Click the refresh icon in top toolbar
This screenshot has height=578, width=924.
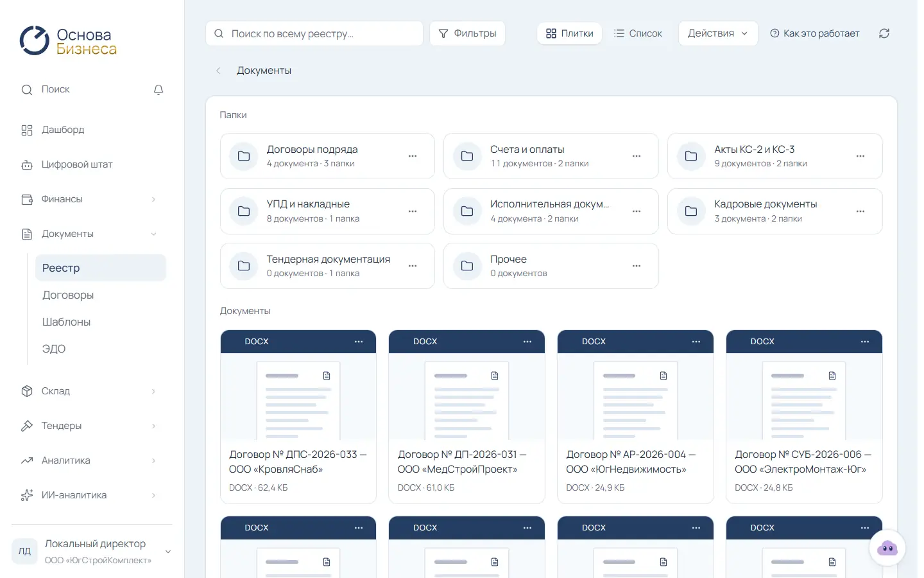(x=884, y=33)
